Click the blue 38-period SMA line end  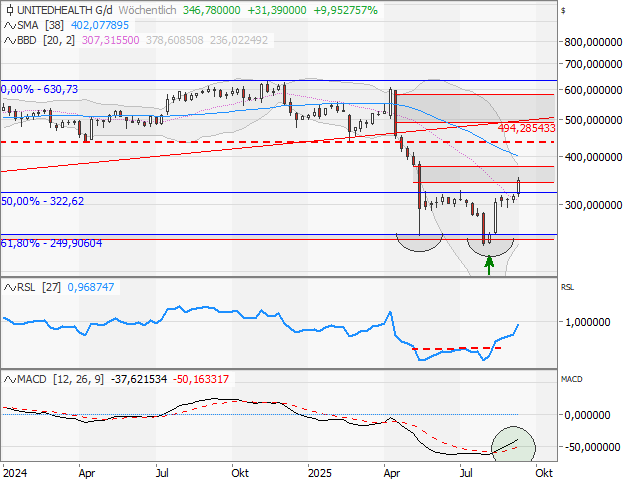pos(517,156)
